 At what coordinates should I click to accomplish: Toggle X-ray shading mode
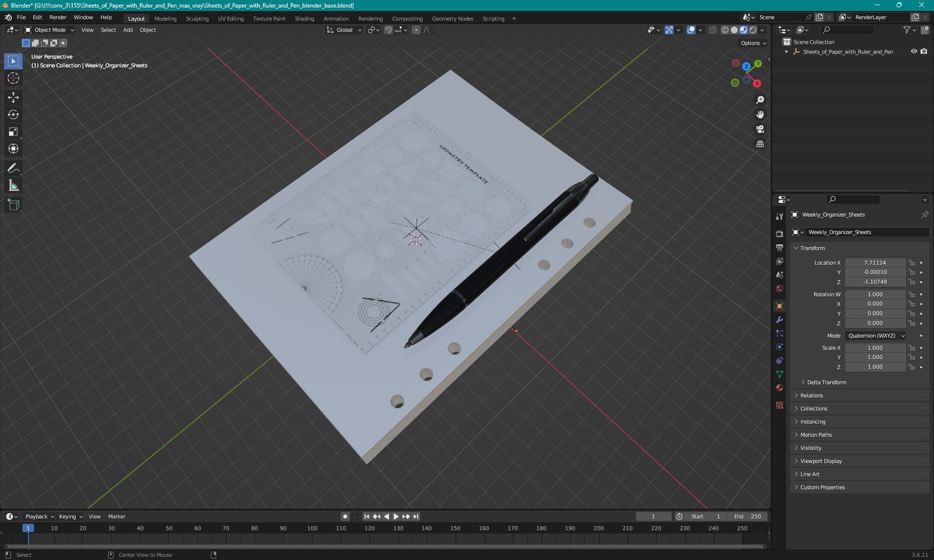tap(712, 30)
